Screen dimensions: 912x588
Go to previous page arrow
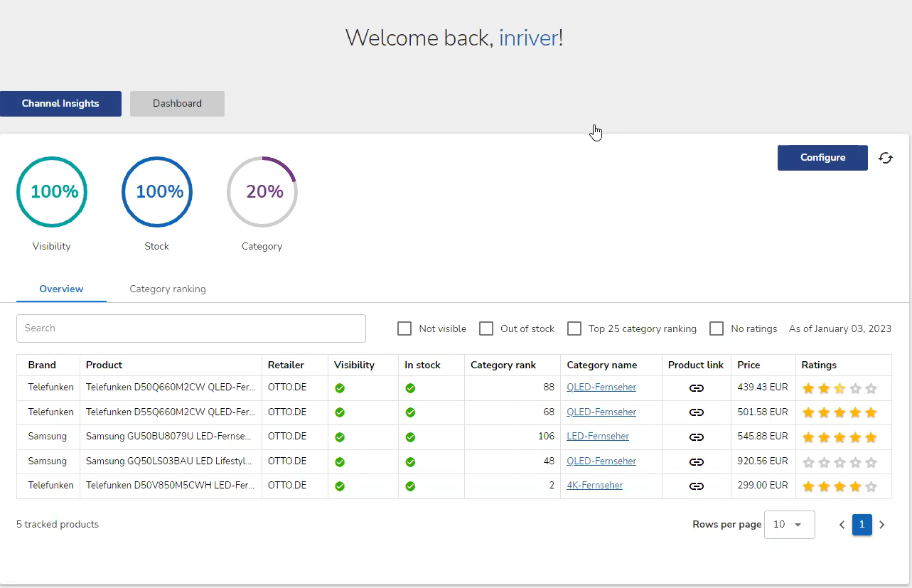(842, 525)
